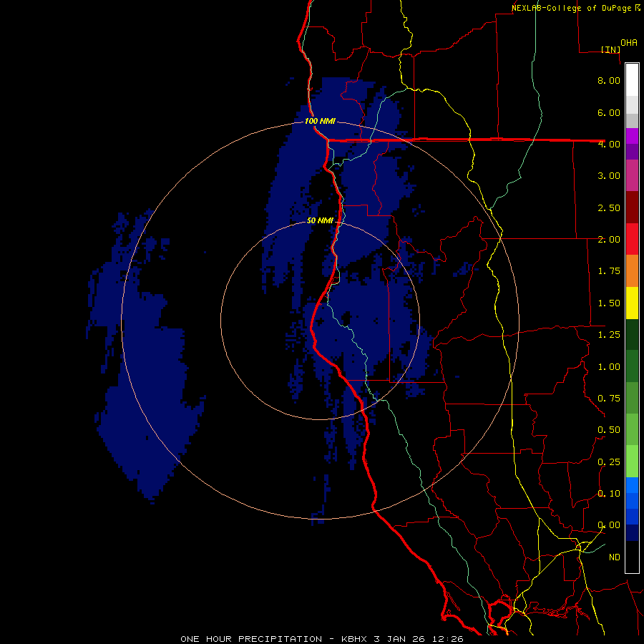
Task: Click the 8.00 legend value
Action: 609,80
